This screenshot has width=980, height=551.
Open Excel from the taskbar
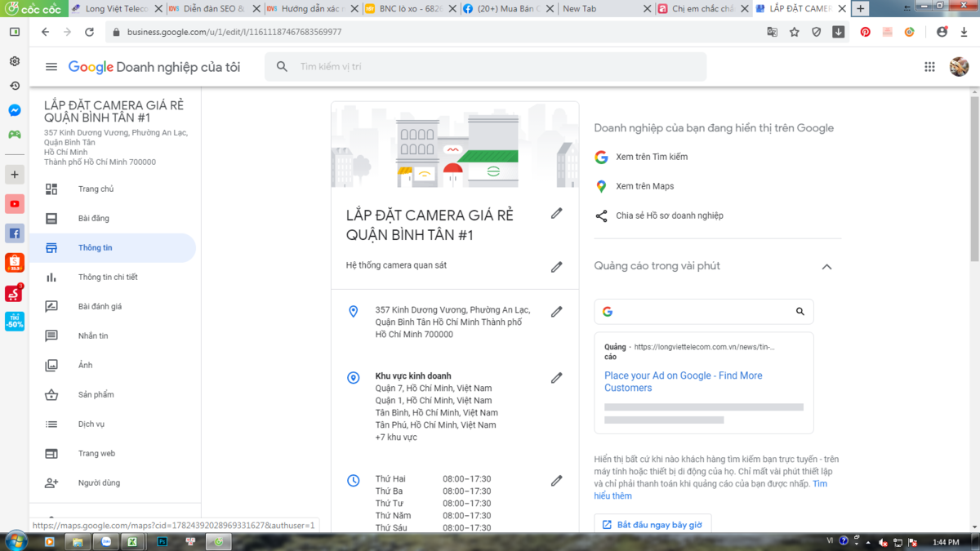coord(133,542)
